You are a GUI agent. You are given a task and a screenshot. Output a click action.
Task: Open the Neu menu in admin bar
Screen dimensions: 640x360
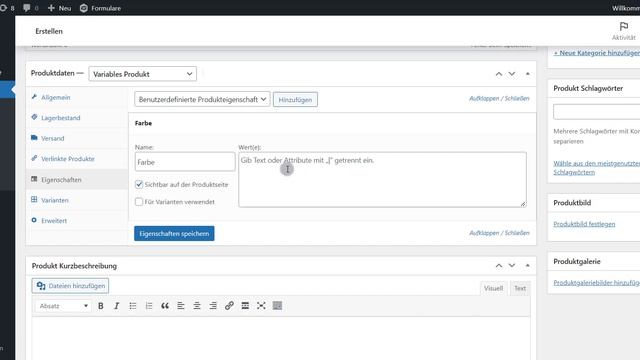click(x=59, y=8)
